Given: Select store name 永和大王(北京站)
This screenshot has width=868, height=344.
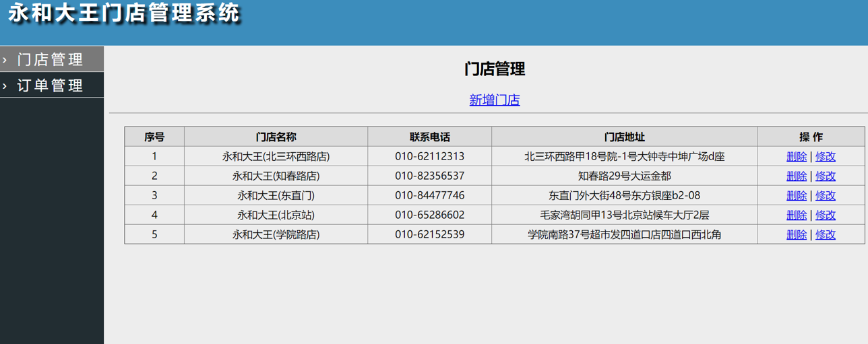Looking at the screenshot, I should pyautogui.click(x=276, y=215).
